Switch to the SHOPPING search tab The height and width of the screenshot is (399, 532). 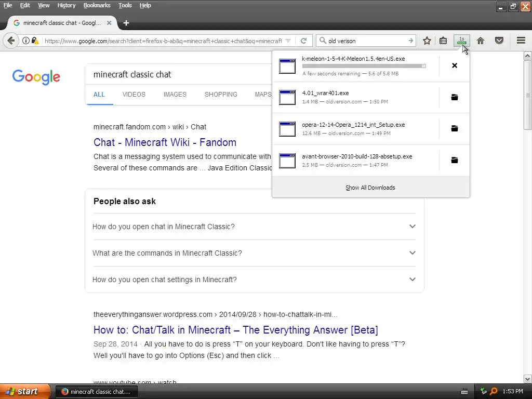(221, 95)
